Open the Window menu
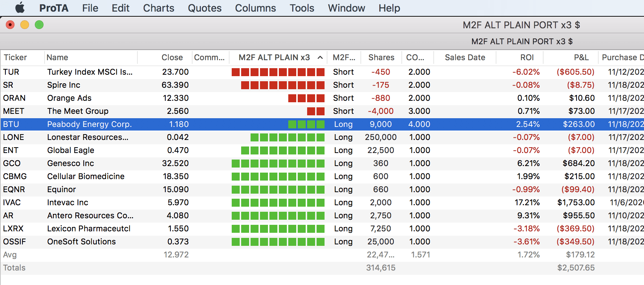 (346, 8)
